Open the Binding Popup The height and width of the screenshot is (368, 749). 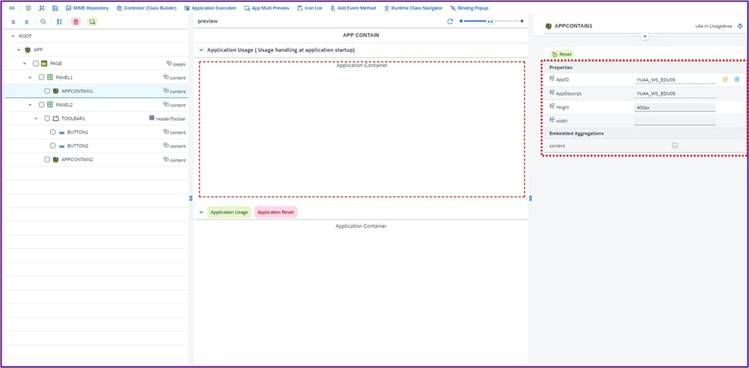(469, 8)
